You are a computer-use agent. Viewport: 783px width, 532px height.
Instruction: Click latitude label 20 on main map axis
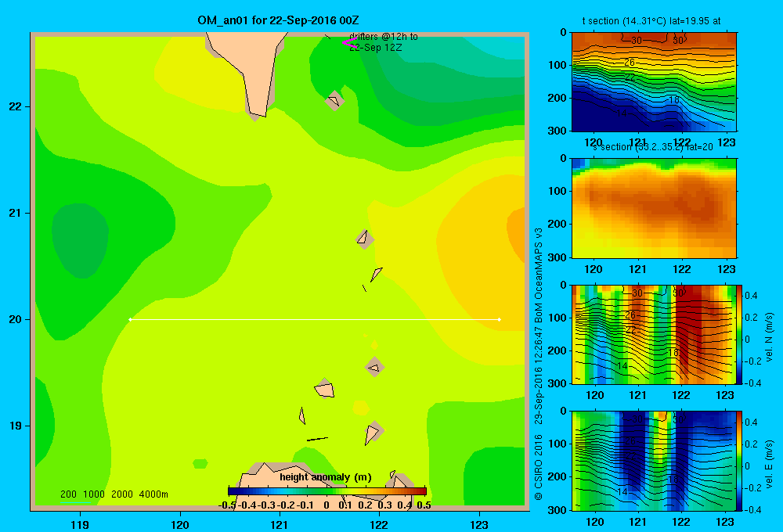[x=15, y=319]
